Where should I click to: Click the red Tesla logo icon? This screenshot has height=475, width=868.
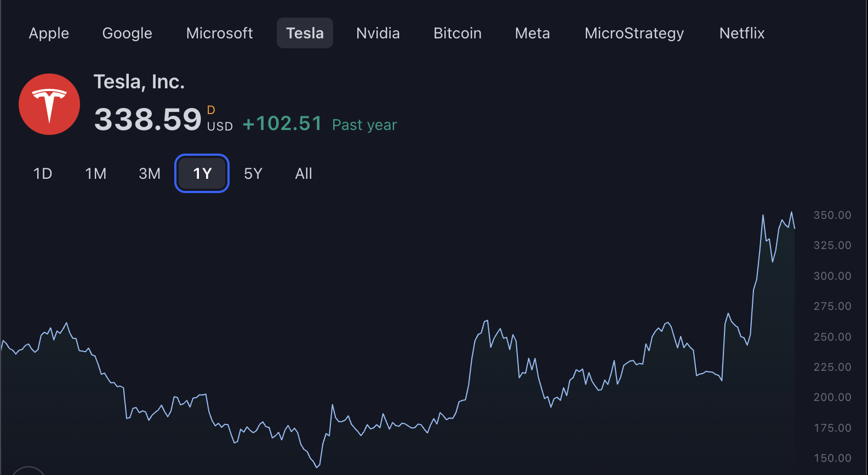[x=49, y=104]
